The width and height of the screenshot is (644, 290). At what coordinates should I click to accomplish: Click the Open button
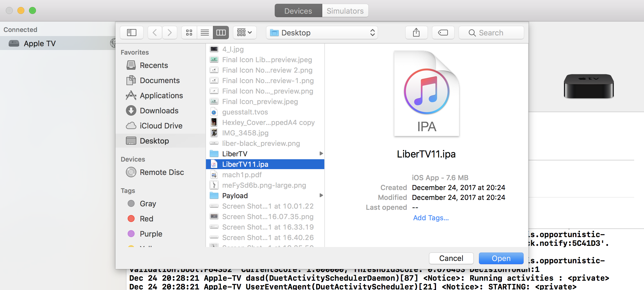(x=501, y=258)
